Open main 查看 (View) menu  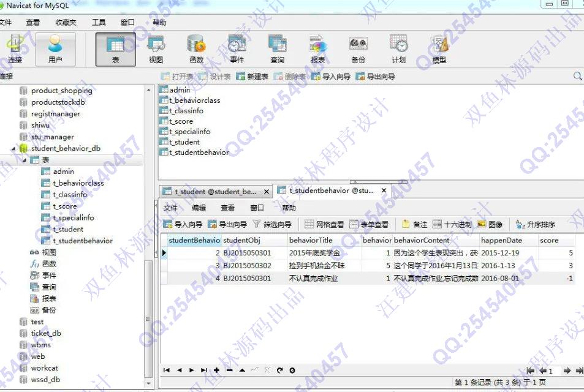[32, 22]
